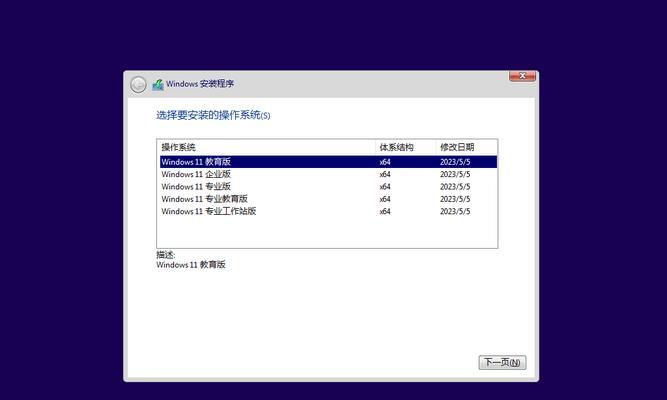Click x64 cell of 专业版 row
667x400 pixels.
(385, 187)
